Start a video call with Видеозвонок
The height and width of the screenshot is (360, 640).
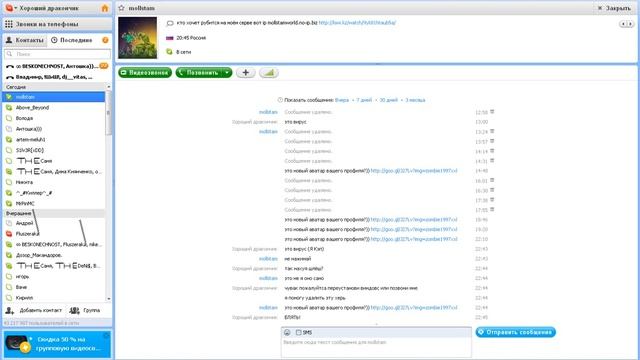pyautogui.click(x=145, y=73)
